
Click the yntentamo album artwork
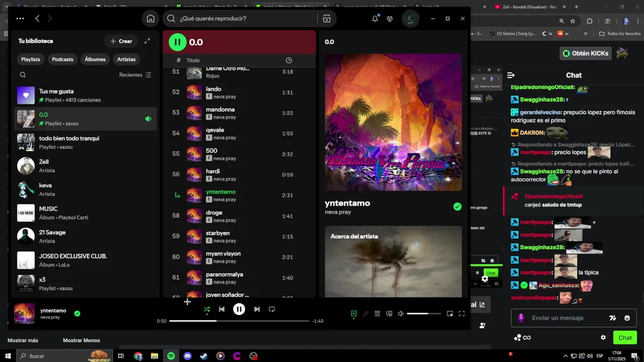393,122
